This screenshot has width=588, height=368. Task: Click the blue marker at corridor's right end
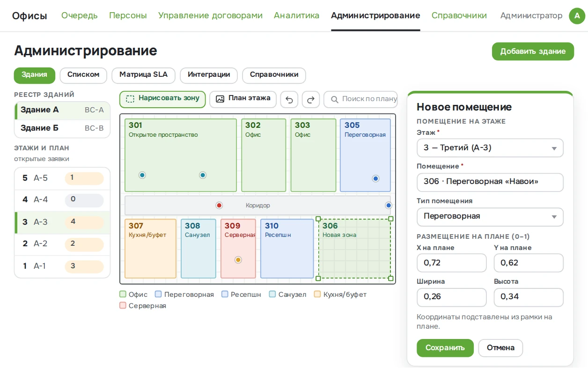click(x=388, y=206)
